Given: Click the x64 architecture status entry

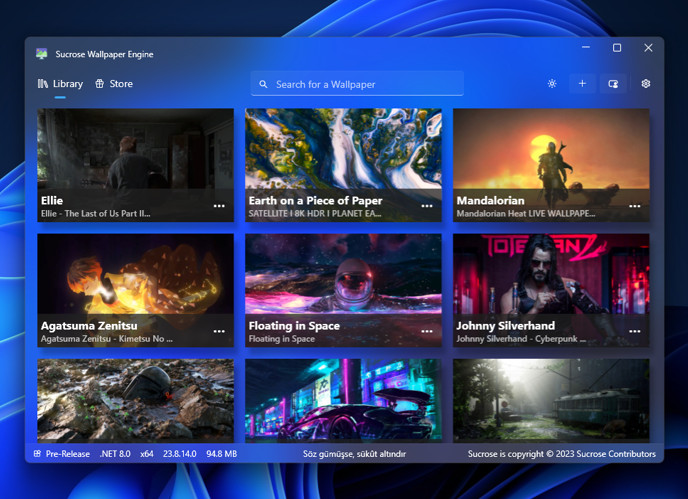Looking at the screenshot, I should (147, 454).
